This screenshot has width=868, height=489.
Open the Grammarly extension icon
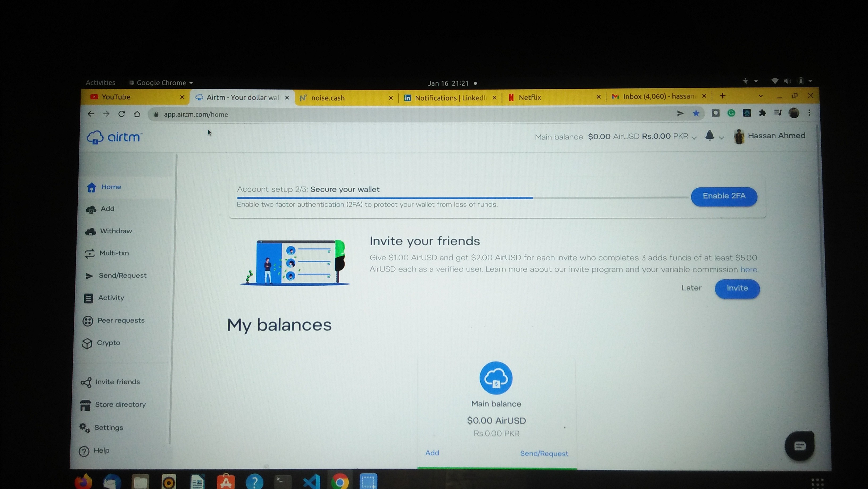[731, 113]
